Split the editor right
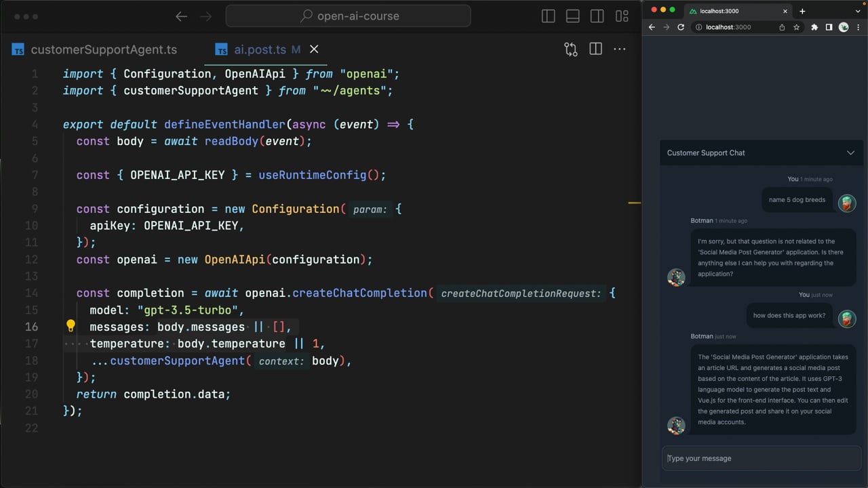The width and height of the screenshot is (868, 488). (x=596, y=49)
